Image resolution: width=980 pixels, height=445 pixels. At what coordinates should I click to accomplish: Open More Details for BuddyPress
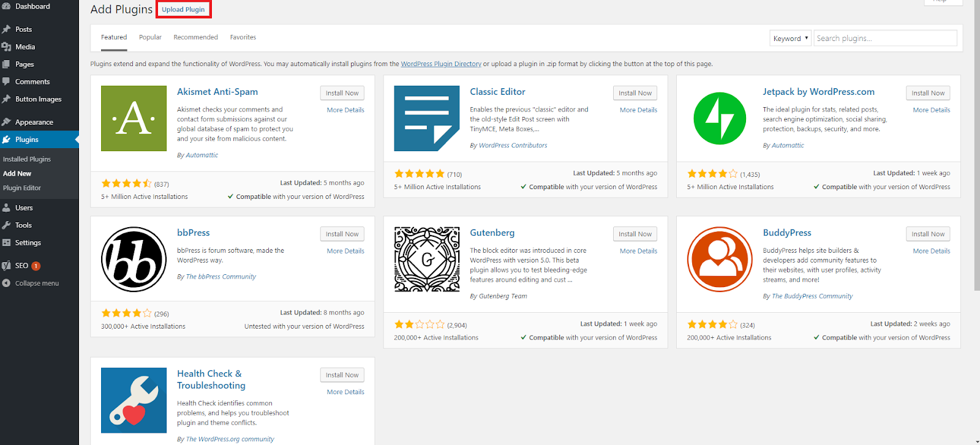click(932, 251)
